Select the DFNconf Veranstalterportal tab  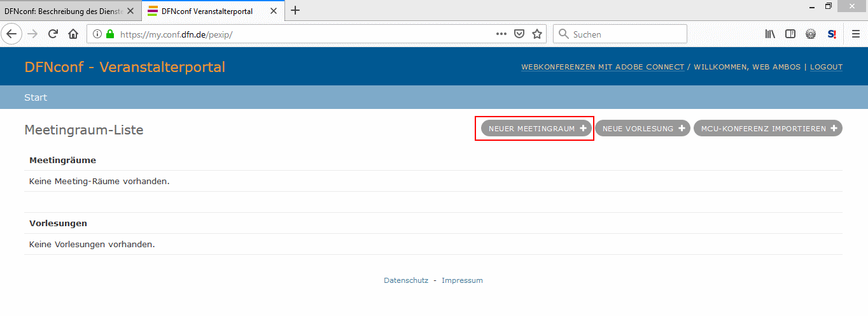(x=213, y=11)
